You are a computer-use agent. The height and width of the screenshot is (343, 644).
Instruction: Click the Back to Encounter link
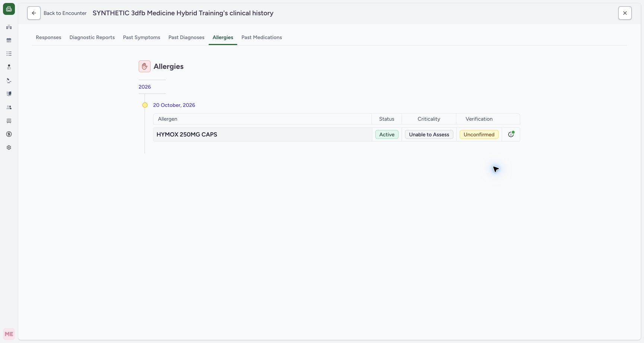[65, 13]
